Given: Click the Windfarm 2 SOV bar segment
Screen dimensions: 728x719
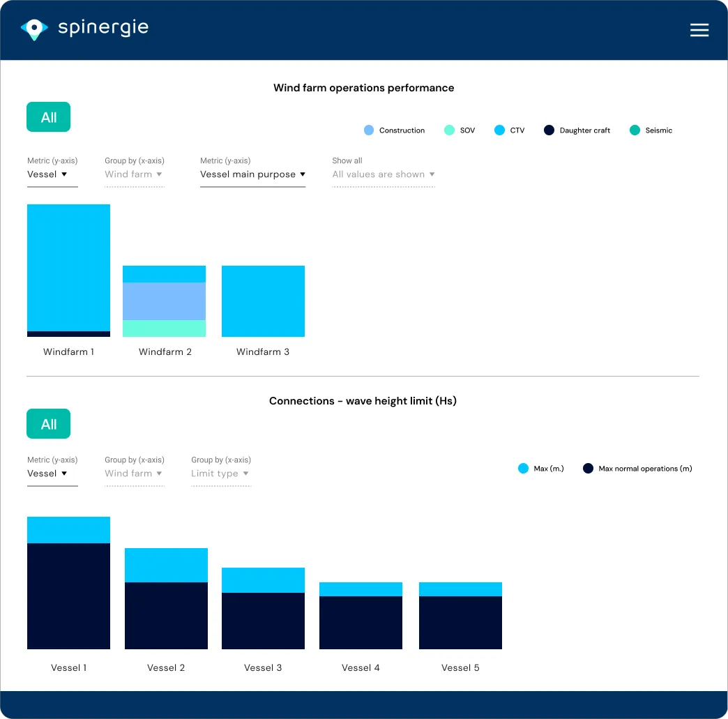Looking at the screenshot, I should (x=164, y=328).
